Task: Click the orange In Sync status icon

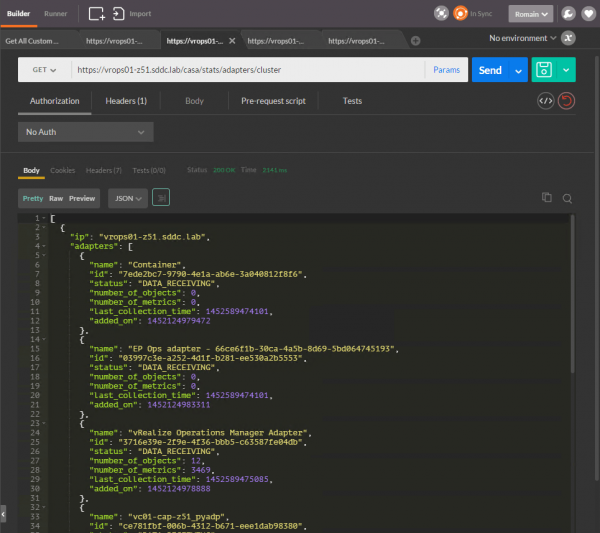Action: pyautogui.click(x=460, y=13)
